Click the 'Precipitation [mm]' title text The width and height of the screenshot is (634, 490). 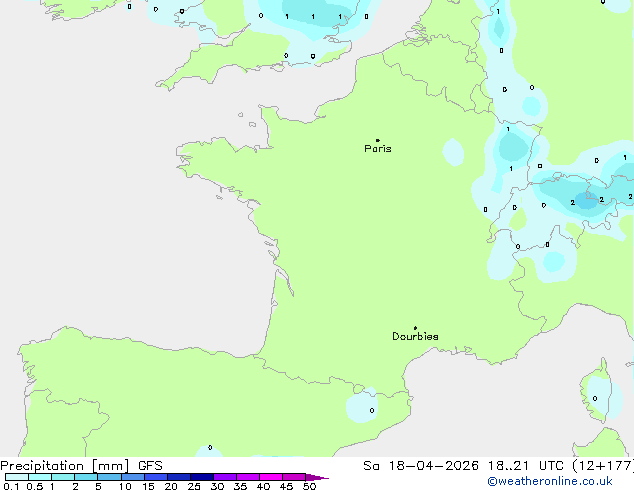tap(65, 466)
